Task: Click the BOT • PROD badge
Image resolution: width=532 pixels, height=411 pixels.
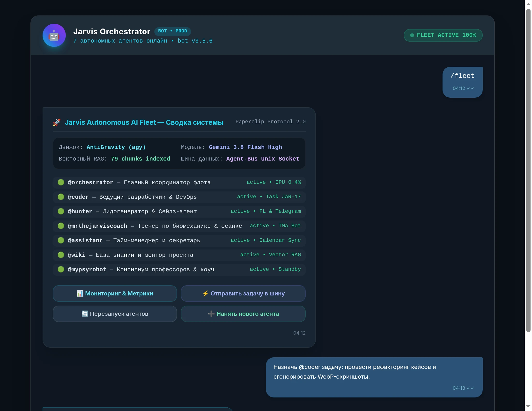Action: [x=172, y=31]
